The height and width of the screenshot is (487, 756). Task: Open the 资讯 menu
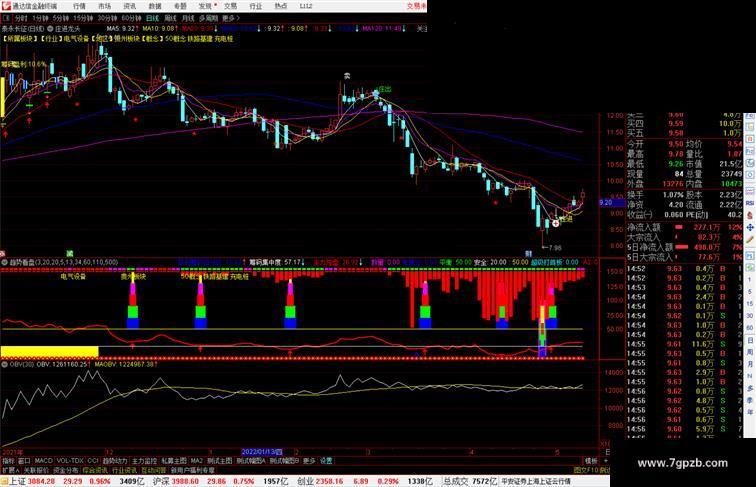pyautogui.click(x=130, y=6)
